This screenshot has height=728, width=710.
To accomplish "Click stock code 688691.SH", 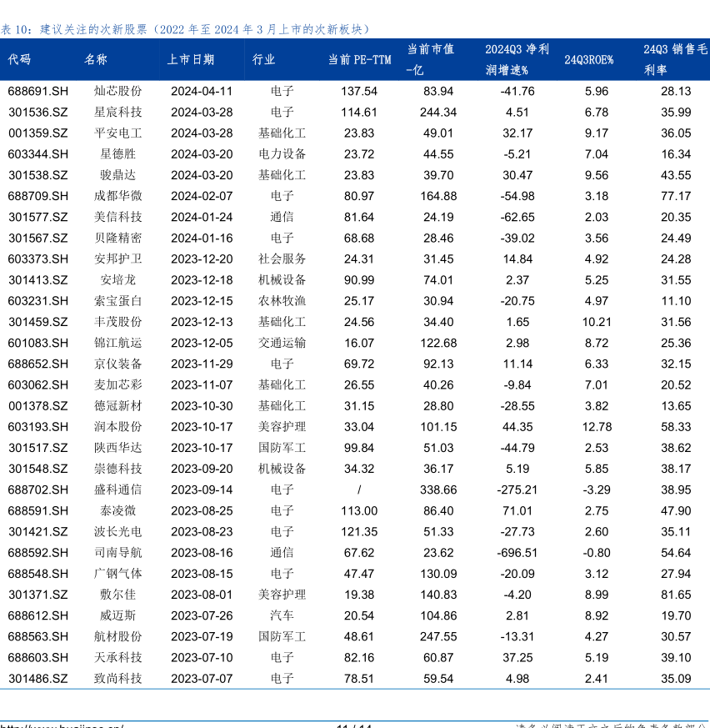I will (38, 91).
